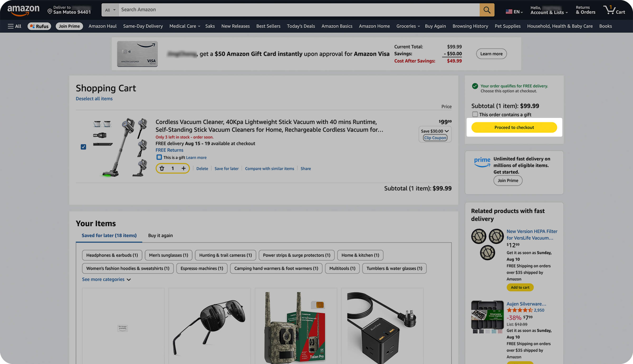633x364 pixels.
Task: Uncheck the vacuum item selection checkbox
Action: click(x=83, y=147)
